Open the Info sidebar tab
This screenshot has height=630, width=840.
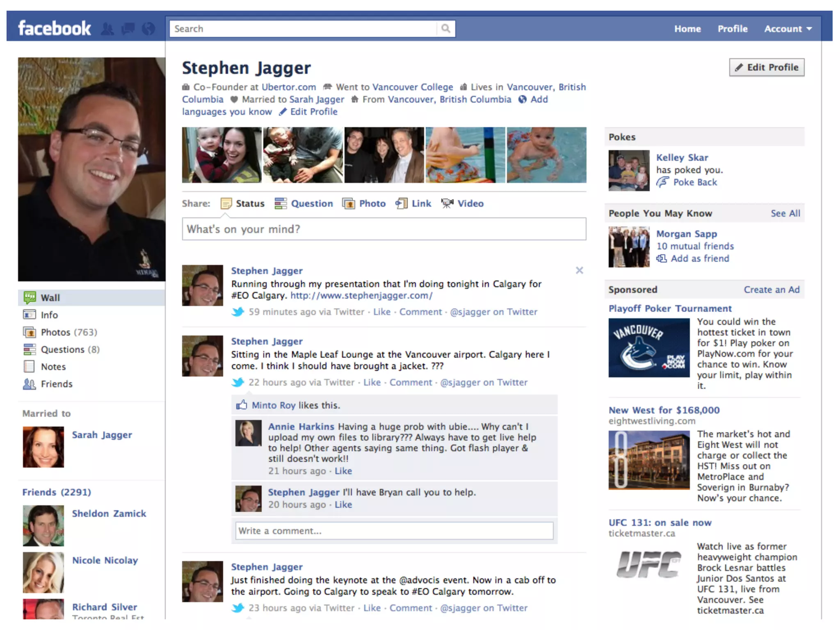(49, 315)
